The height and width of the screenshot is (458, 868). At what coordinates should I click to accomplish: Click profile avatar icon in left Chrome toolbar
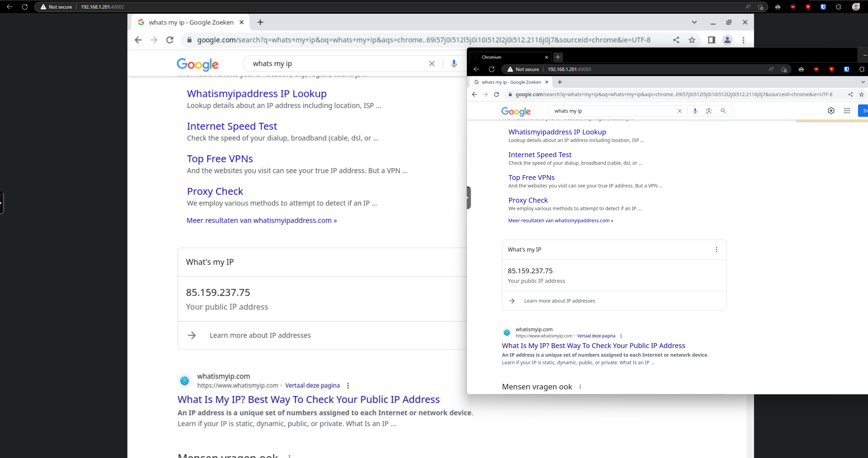tap(727, 40)
